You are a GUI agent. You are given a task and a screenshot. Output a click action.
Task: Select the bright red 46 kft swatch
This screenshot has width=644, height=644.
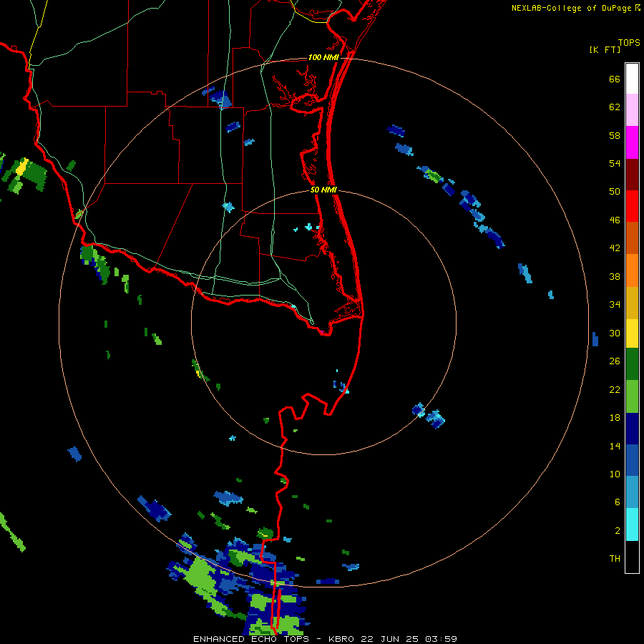tap(632, 206)
